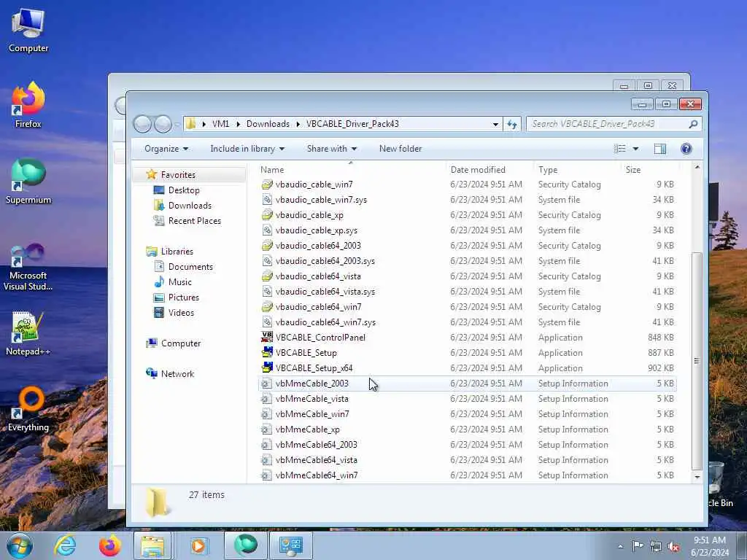Show hidden system tray icons

tap(620, 546)
